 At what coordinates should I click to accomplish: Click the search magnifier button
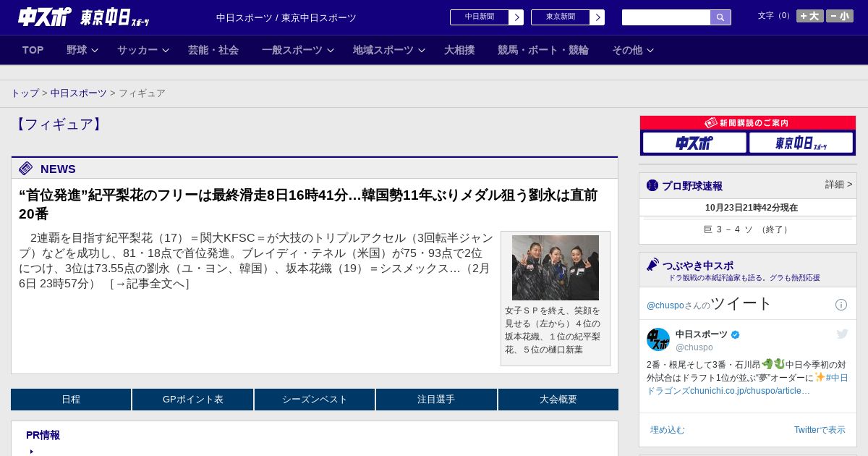click(x=720, y=17)
